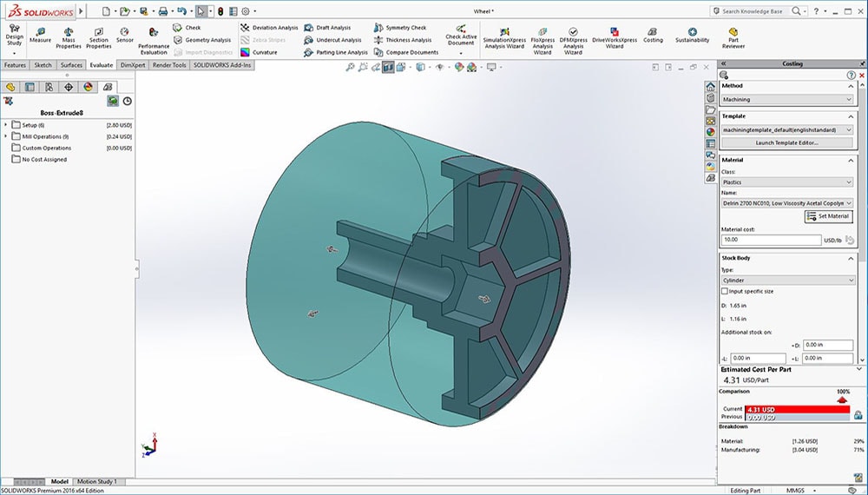
Task: Open the Motion Study 1 tab
Action: 97,482
